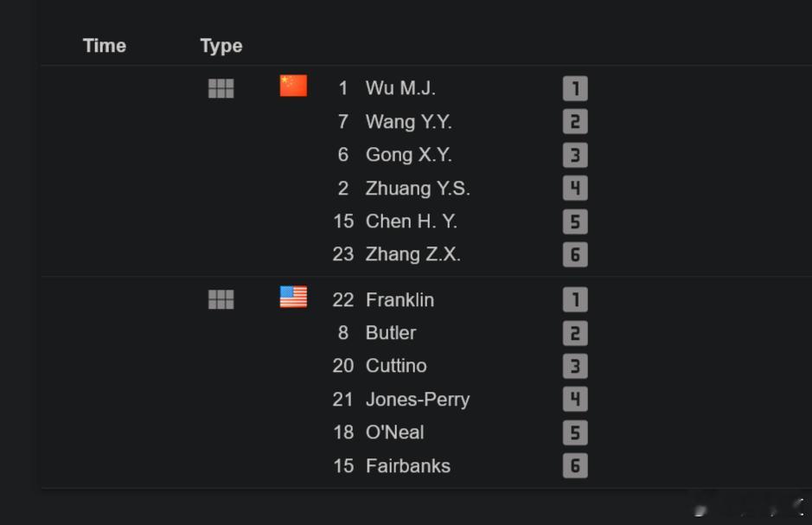This screenshot has width=812, height=525.
Task: Click the China lineup grid icon
Action: (x=221, y=88)
